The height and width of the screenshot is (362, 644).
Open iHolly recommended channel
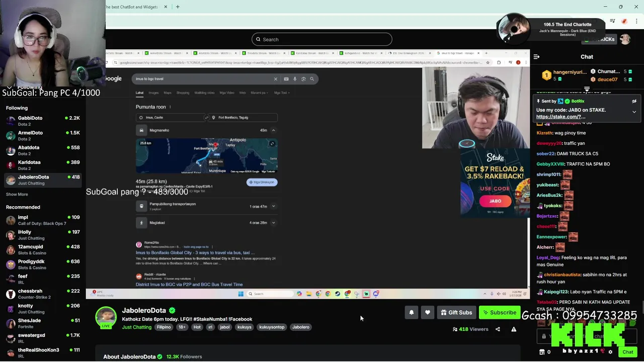pos(43,235)
